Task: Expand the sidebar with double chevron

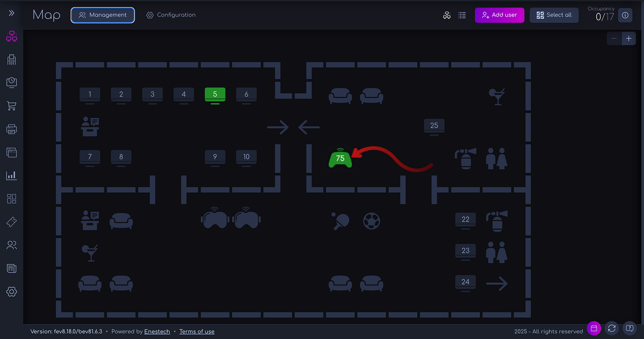Action: 12,13
